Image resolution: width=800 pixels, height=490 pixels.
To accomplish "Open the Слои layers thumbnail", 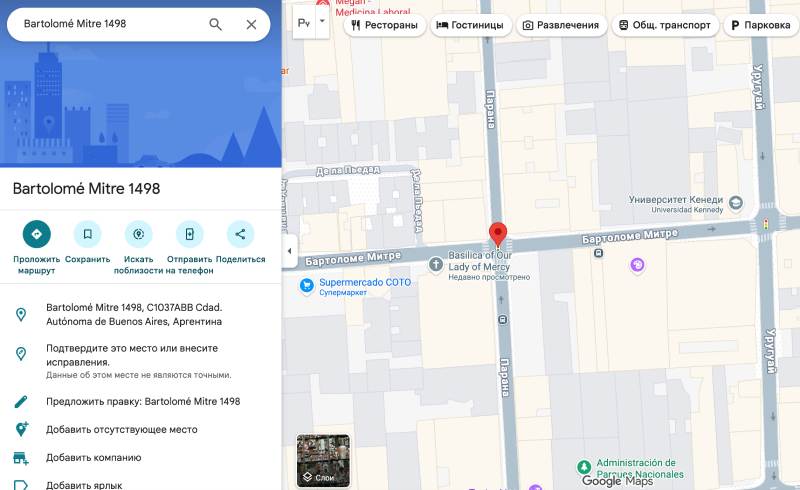I will 323,460.
